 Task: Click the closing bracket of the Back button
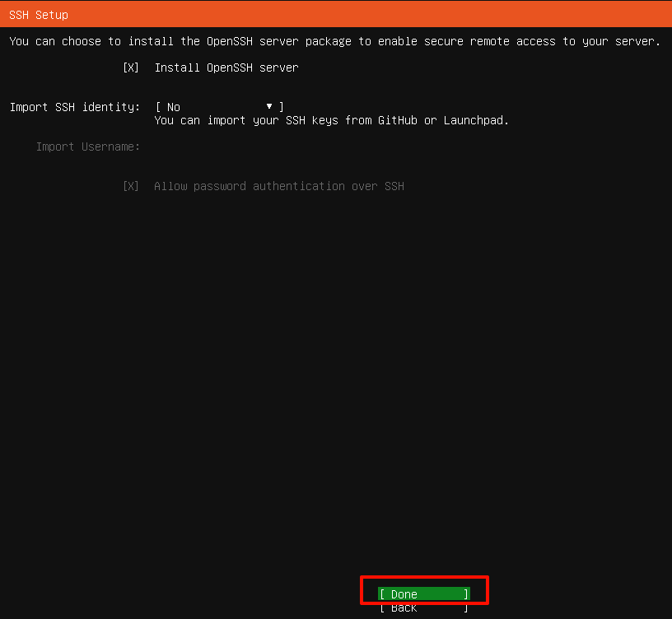pyautogui.click(x=466, y=608)
